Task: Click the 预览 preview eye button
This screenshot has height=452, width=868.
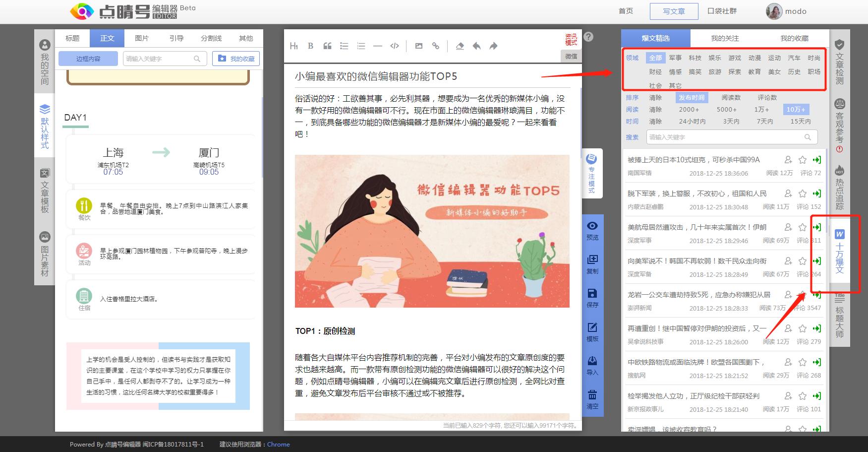Action: pos(592,231)
